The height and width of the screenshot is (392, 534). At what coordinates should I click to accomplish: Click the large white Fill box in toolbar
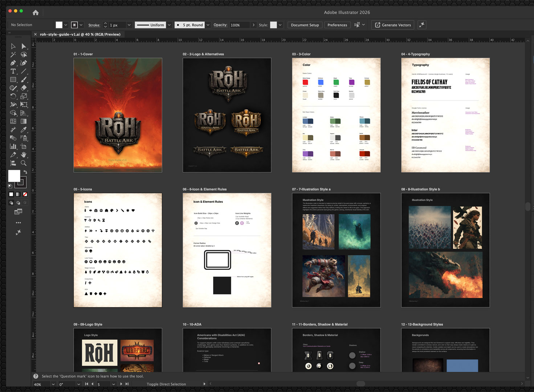coord(14,176)
